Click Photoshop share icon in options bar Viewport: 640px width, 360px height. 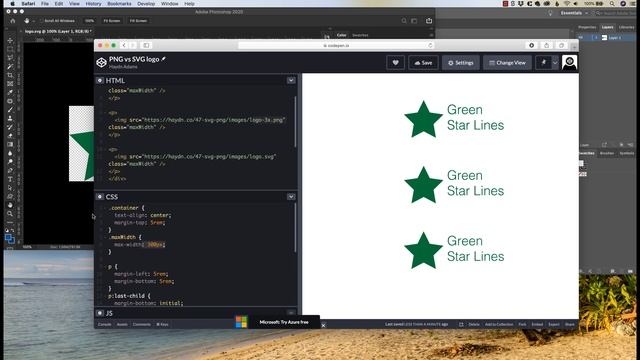point(429,21)
